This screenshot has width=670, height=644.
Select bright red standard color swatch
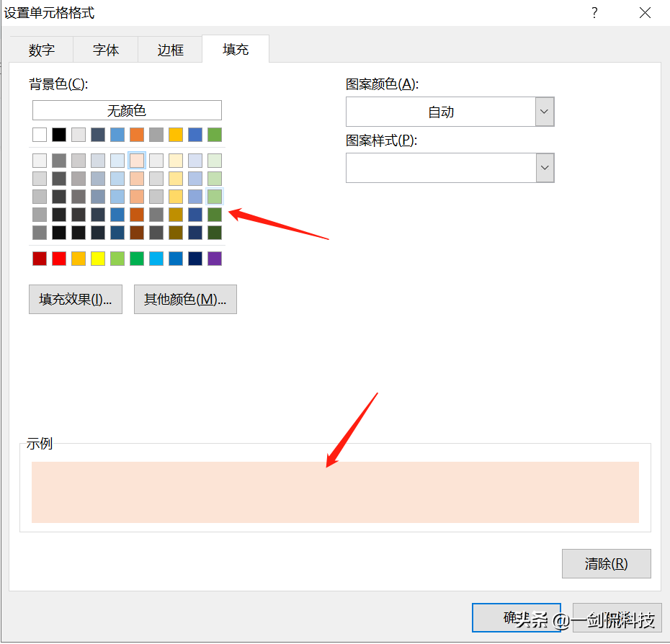pyautogui.click(x=59, y=259)
